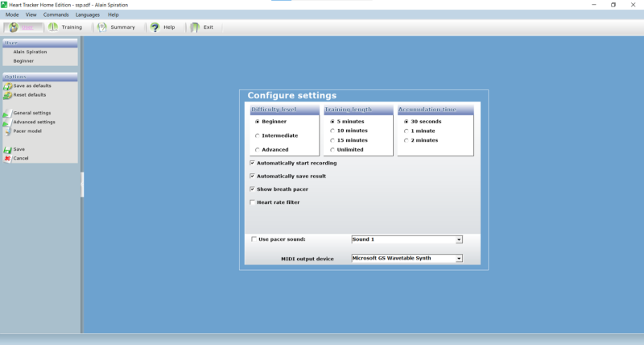This screenshot has width=644, height=345.
Task: Click the User panel header
Action: click(x=39, y=43)
